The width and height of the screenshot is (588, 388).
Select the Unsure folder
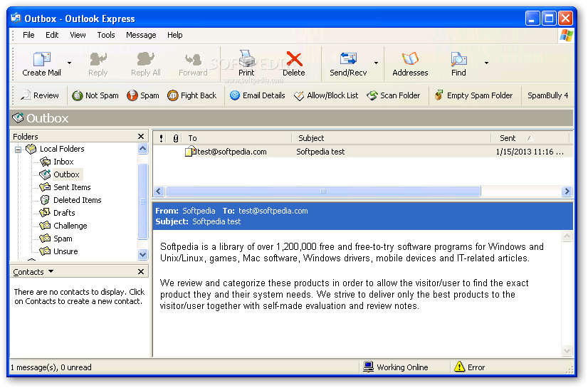click(65, 251)
